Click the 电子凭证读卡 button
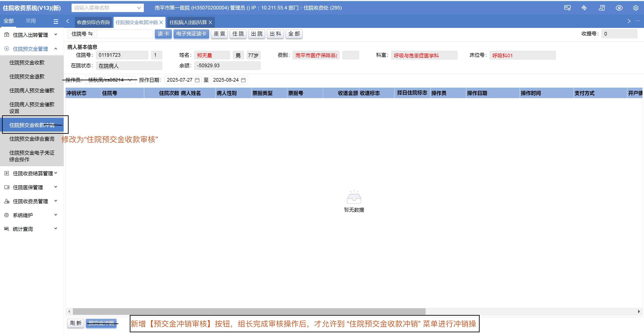Image resolution: width=644 pixels, height=335 pixels. pyautogui.click(x=191, y=34)
